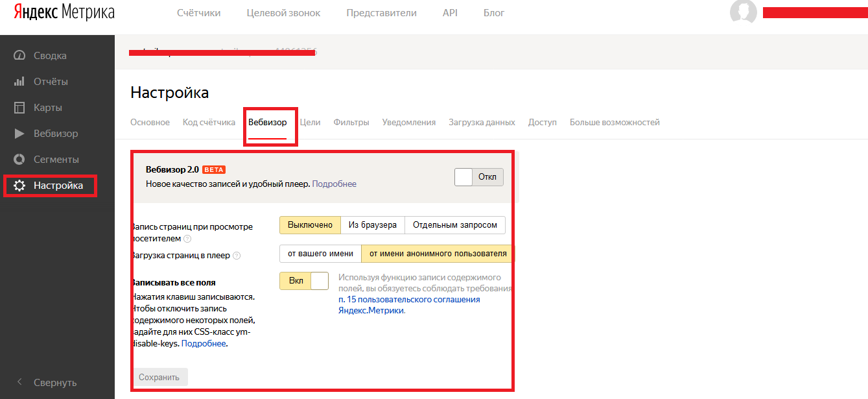
Task: Click Подробнее link about ym-disable-keys
Action: pyautogui.click(x=204, y=343)
